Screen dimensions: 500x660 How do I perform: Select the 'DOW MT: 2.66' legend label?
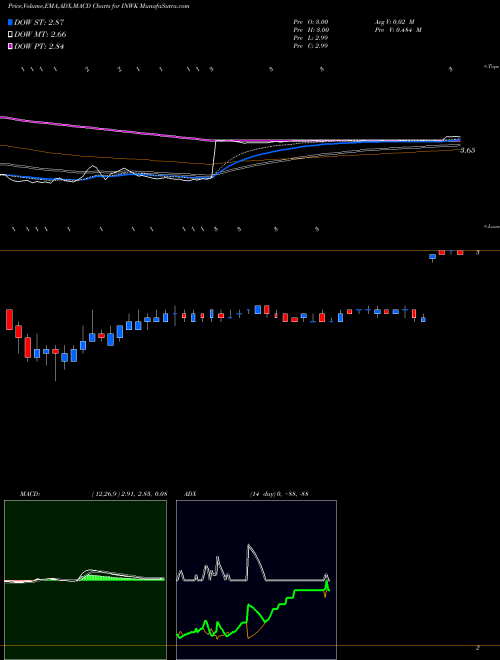(x=40, y=35)
